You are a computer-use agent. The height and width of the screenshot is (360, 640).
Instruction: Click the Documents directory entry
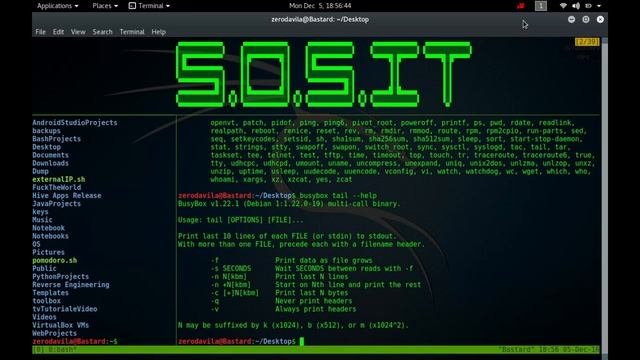(x=51, y=155)
